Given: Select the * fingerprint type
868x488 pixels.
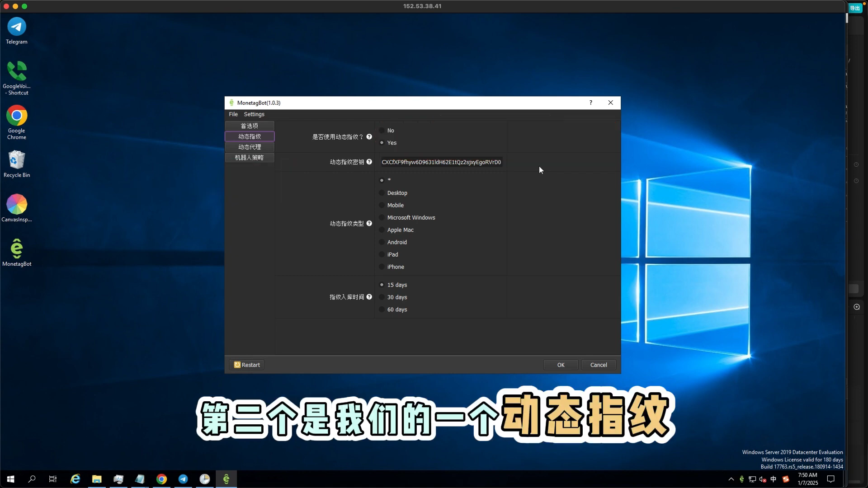Looking at the screenshot, I should point(385,180).
